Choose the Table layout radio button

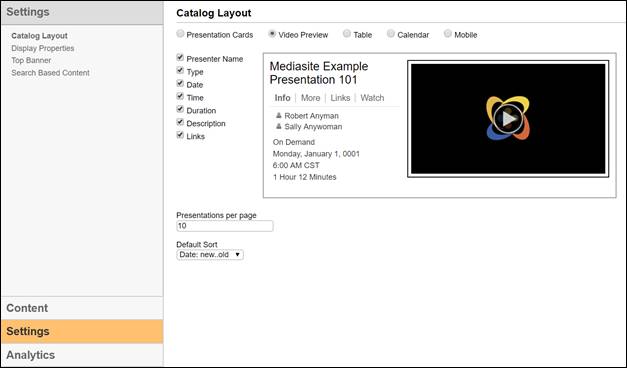(347, 34)
